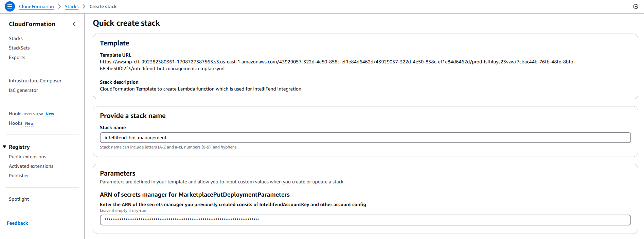Viewport: 644px width, 239px height.
Task: Click the Registry section heading
Action: coord(19,147)
